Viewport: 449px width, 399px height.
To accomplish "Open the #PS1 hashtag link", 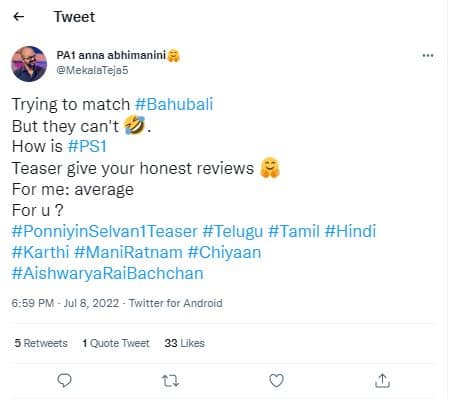I will (87, 146).
